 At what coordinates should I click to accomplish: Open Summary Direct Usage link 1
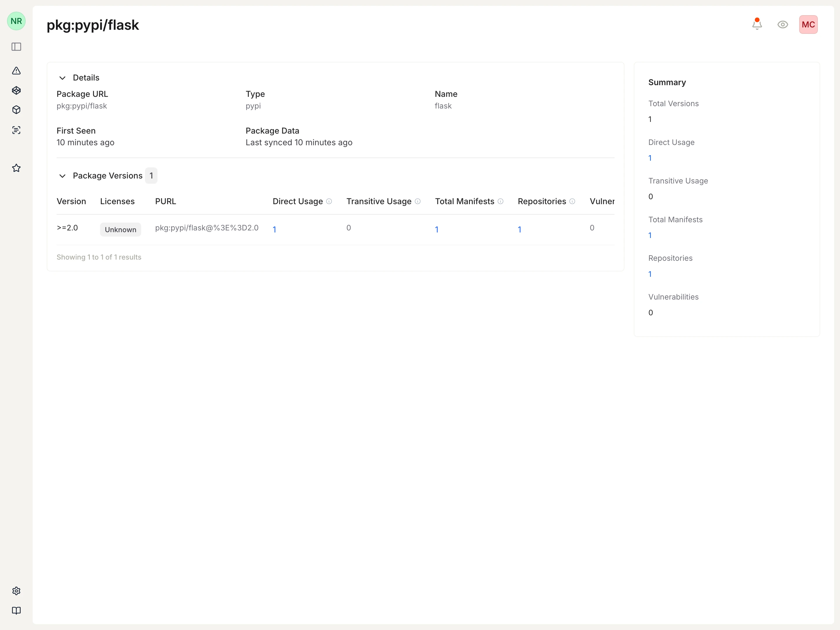(x=650, y=158)
